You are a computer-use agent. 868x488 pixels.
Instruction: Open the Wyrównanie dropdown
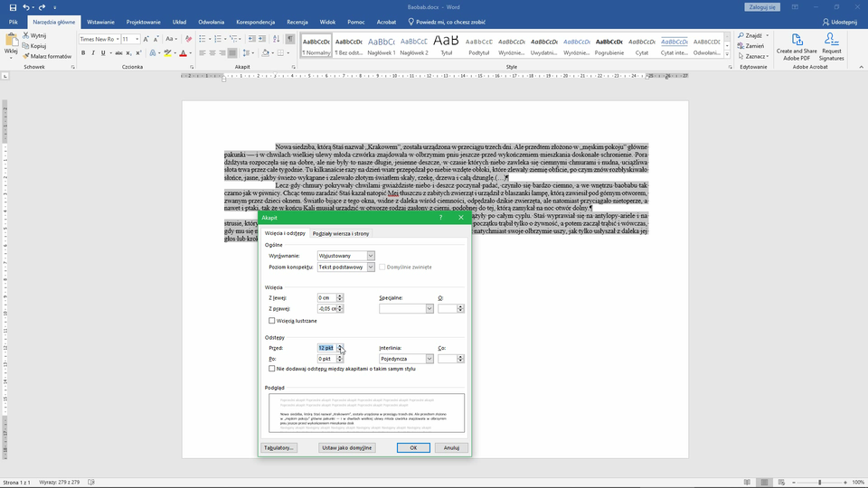[x=370, y=256]
